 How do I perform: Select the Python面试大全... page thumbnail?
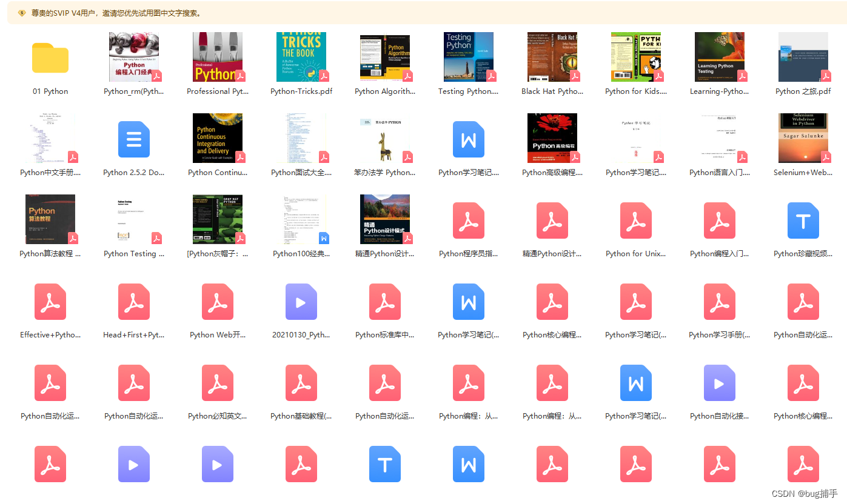click(301, 138)
